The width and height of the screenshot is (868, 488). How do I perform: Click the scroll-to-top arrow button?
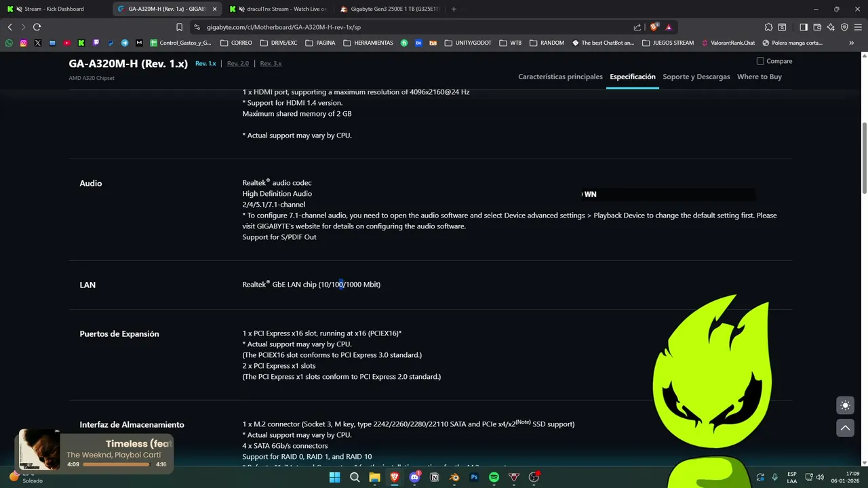point(845,428)
